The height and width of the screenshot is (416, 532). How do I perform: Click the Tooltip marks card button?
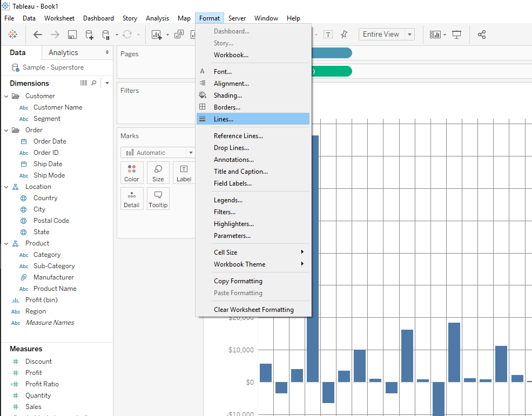158,199
